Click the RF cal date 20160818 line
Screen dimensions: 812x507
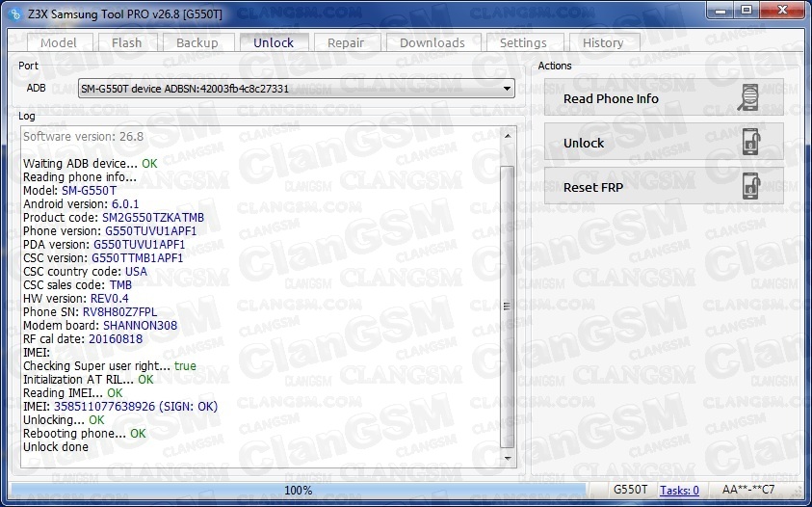click(x=83, y=339)
